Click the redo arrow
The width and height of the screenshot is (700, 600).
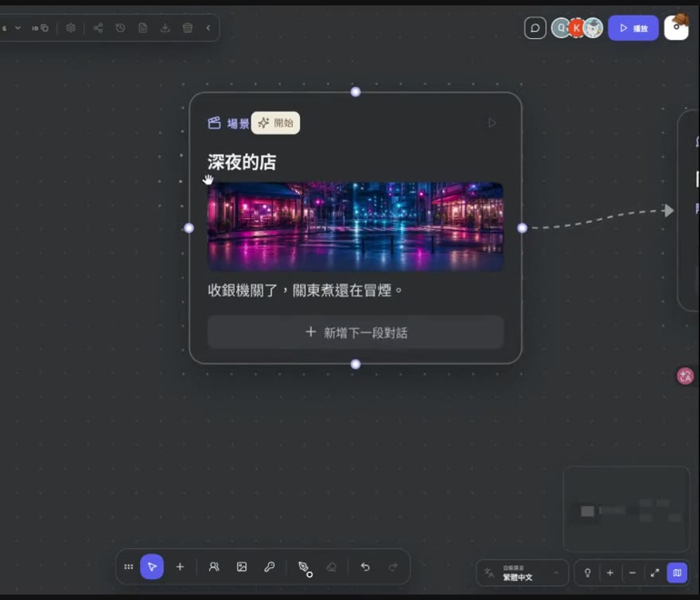pyautogui.click(x=393, y=567)
